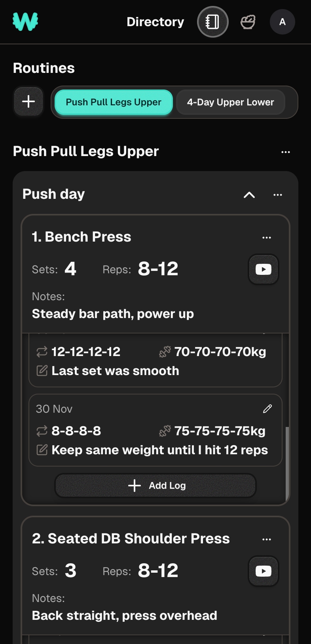Click the note icon beside Keep same weight

[42, 450]
